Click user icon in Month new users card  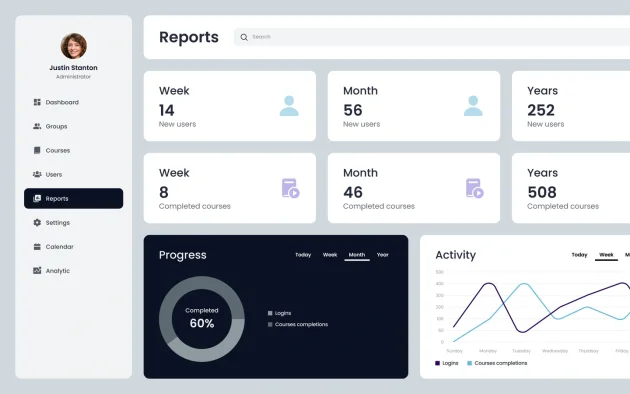point(473,106)
